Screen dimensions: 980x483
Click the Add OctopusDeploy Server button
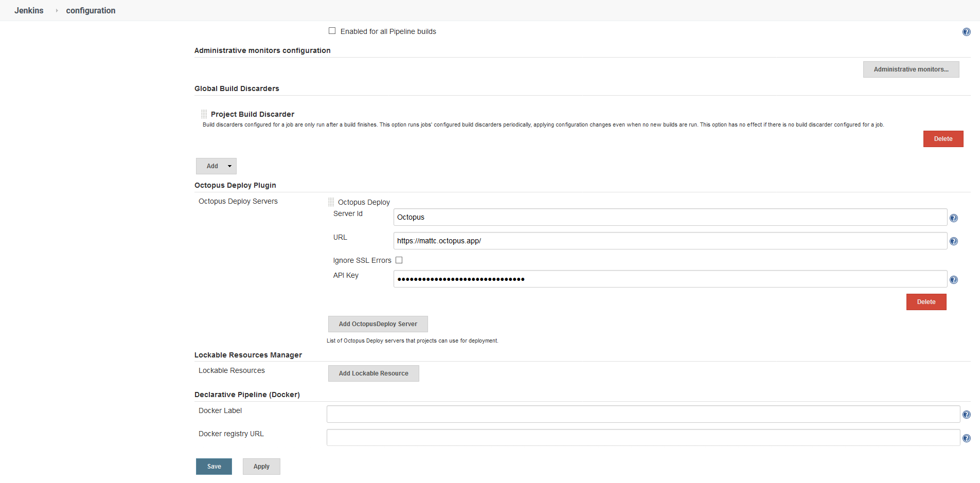click(x=378, y=324)
